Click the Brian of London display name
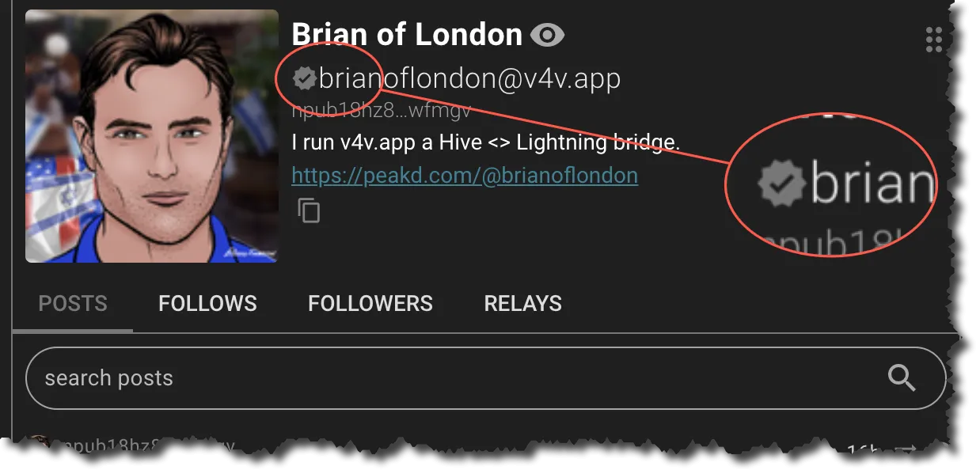The height and width of the screenshot is (470, 980). (407, 34)
